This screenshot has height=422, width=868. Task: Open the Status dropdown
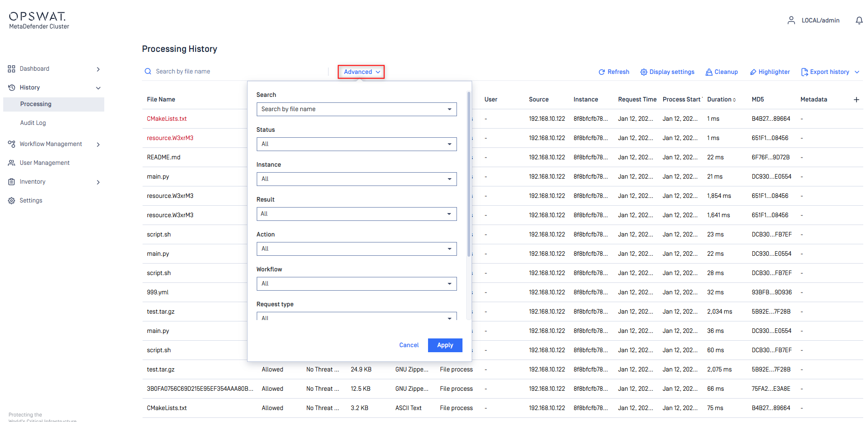coord(356,144)
